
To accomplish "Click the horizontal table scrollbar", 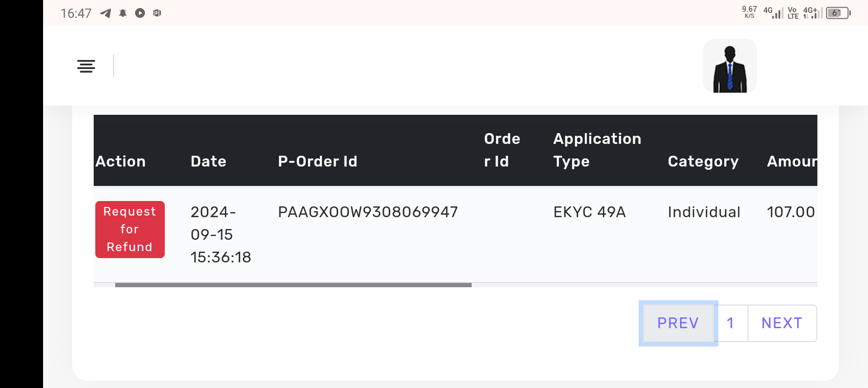I will 293,285.
